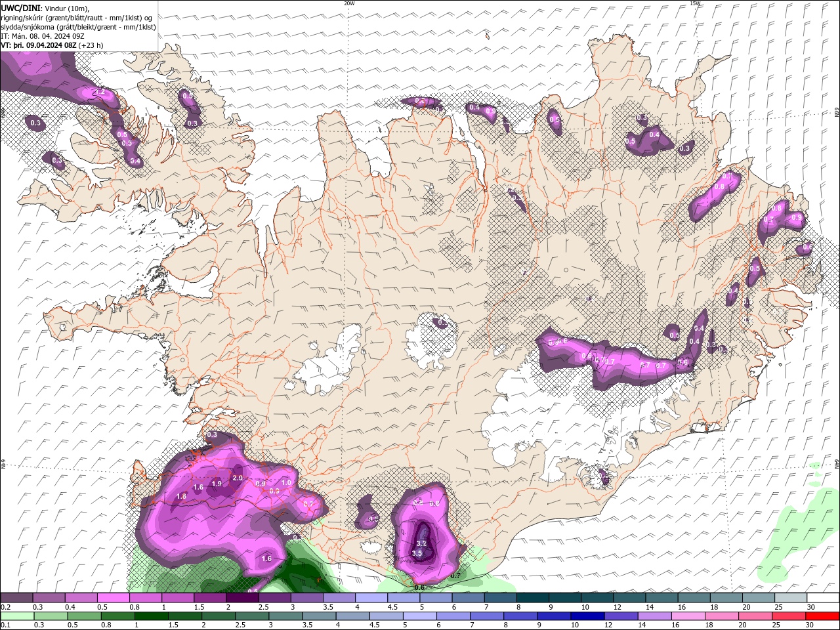Screen dimensions: 840x630
Task: Click the top legend swatch between 8 and 9
Action: tap(532, 598)
